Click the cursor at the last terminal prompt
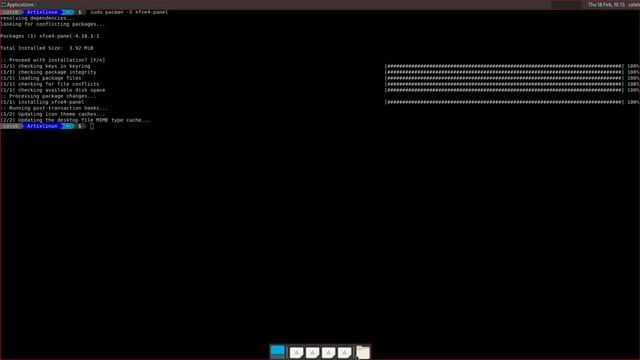Image resolution: width=640 pixels, height=360 pixels. click(x=92, y=126)
